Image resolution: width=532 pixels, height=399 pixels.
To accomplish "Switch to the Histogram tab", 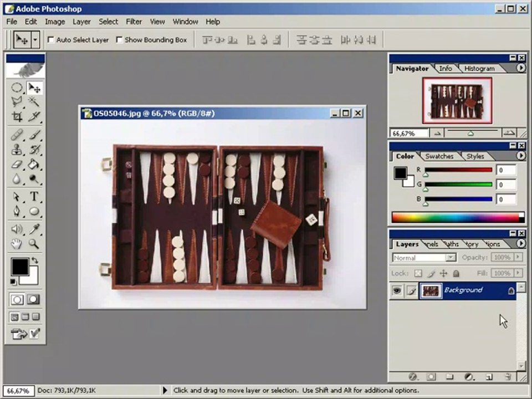I will pos(479,69).
